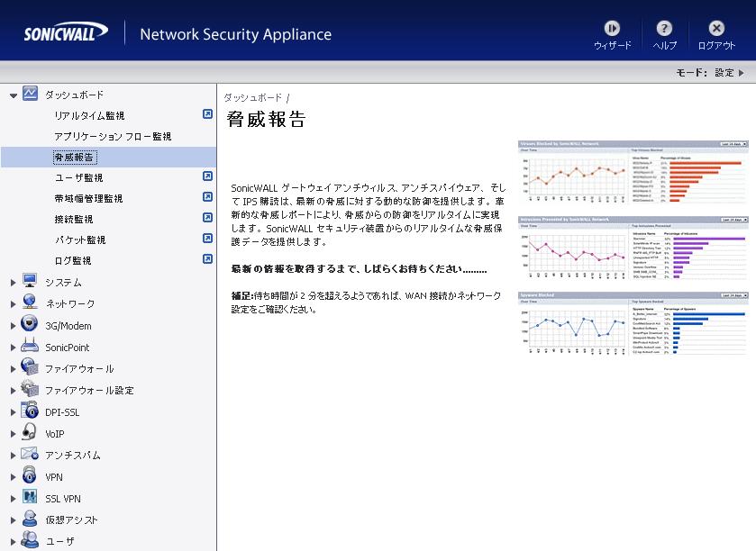The height and width of the screenshot is (551, 756).
Task: Open the 接続監視 page
Action: (74, 219)
